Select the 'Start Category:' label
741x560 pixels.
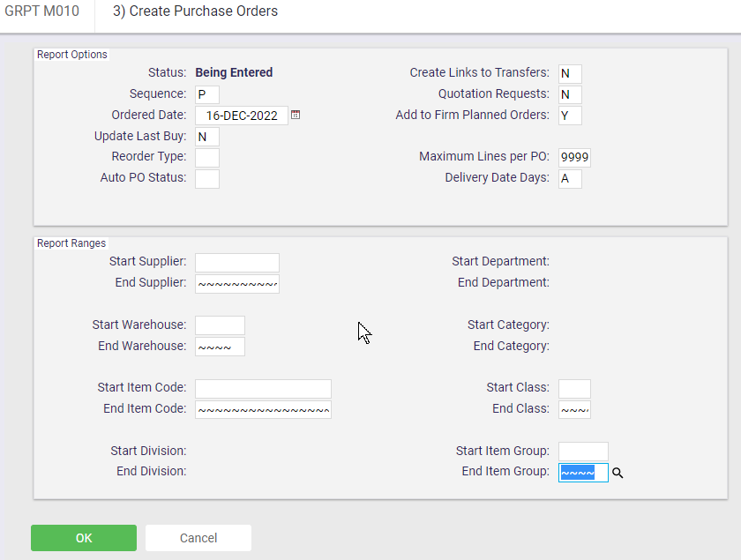508,325
